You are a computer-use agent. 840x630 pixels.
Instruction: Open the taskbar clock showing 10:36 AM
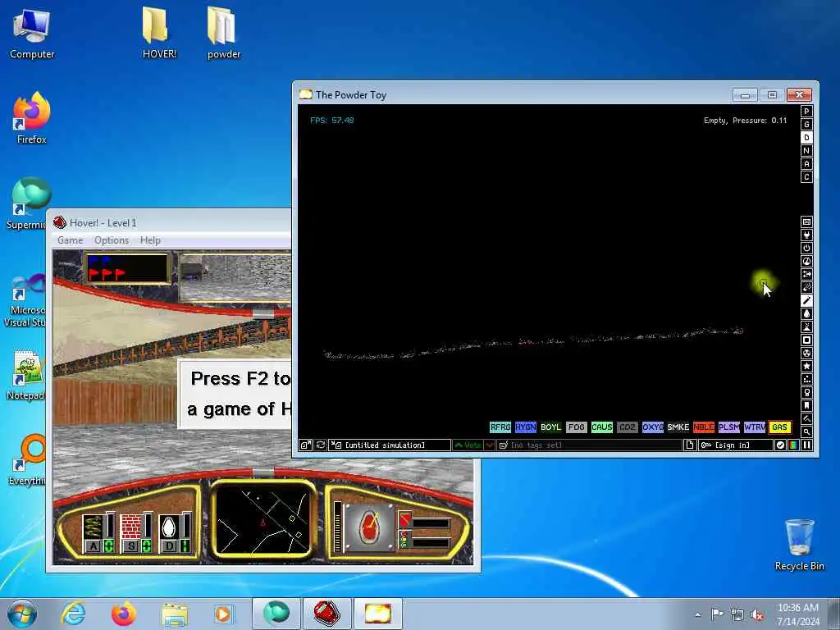tap(797, 614)
